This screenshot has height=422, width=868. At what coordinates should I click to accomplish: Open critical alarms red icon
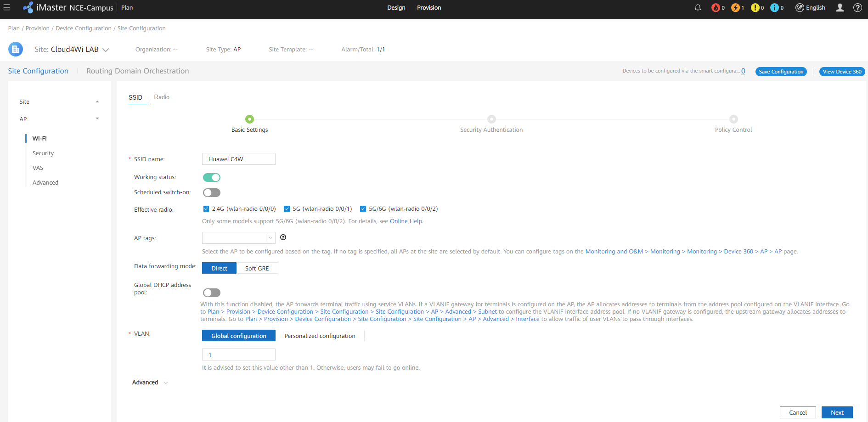(716, 8)
